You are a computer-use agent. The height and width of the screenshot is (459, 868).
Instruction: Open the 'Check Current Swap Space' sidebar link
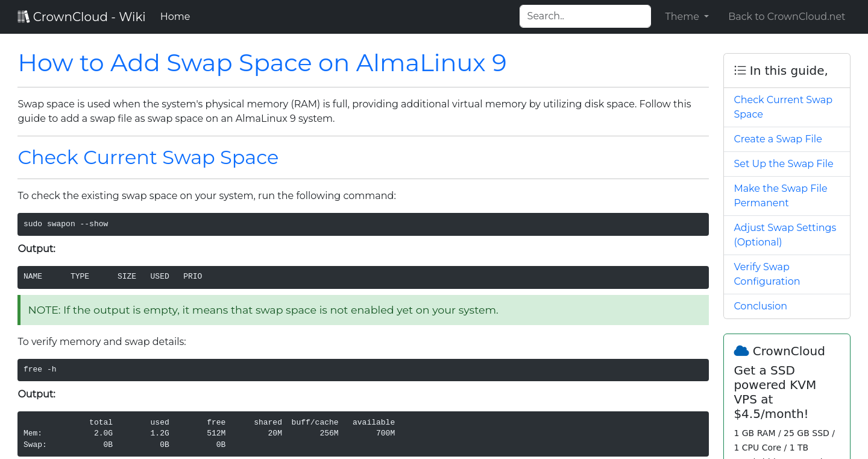[x=783, y=107]
